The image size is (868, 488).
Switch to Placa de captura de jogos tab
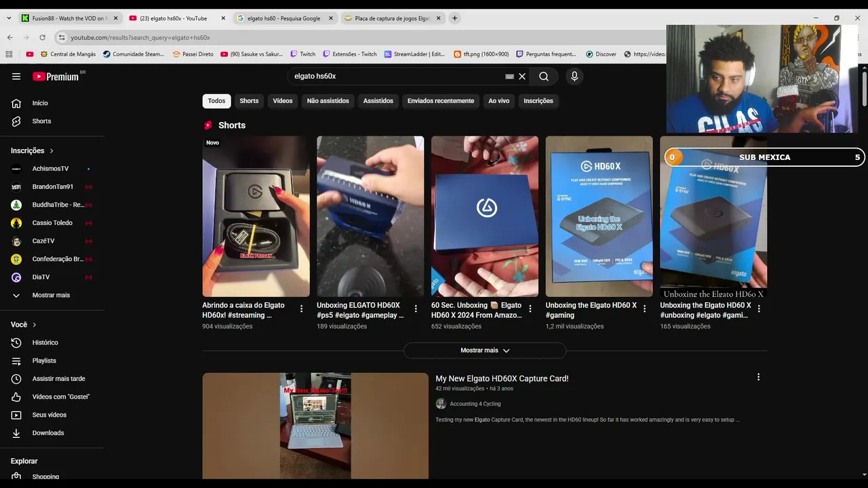tap(392, 18)
